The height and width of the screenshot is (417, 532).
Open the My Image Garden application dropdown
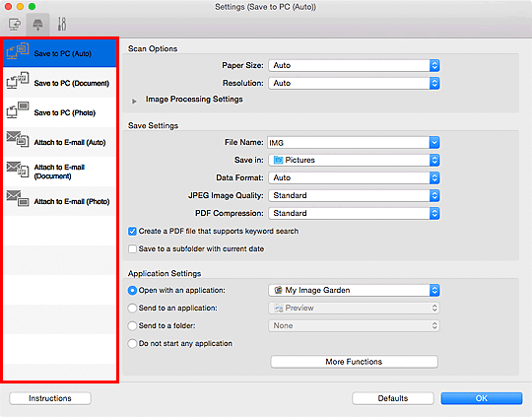354,291
